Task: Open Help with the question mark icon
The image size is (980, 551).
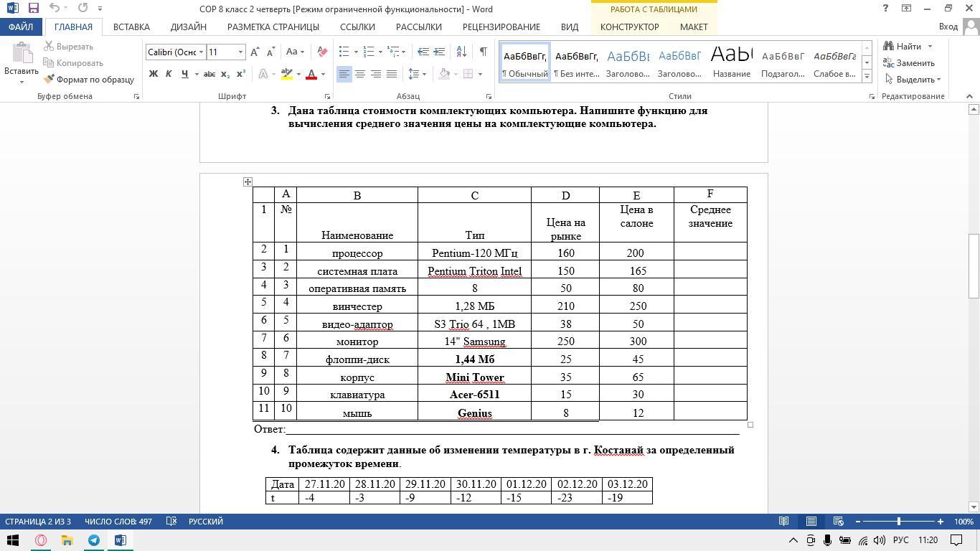Action: [885, 9]
